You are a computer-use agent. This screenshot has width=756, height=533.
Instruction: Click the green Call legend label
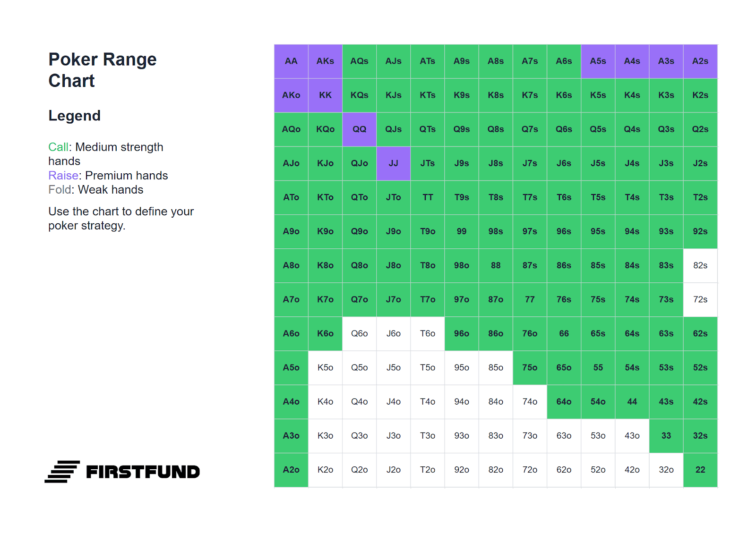pyautogui.click(x=59, y=147)
